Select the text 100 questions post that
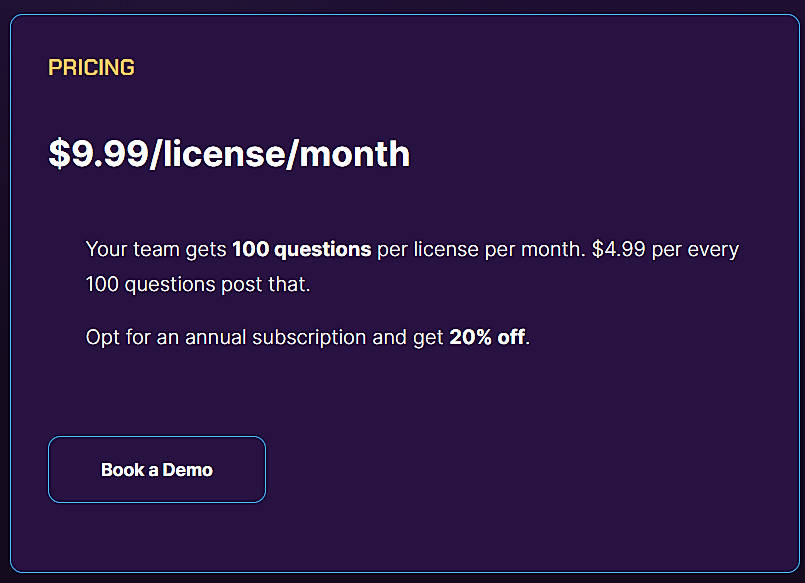 (199, 284)
